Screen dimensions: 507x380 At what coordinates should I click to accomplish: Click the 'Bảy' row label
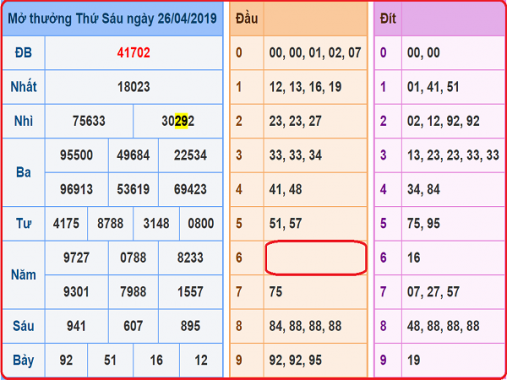point(23,360)
